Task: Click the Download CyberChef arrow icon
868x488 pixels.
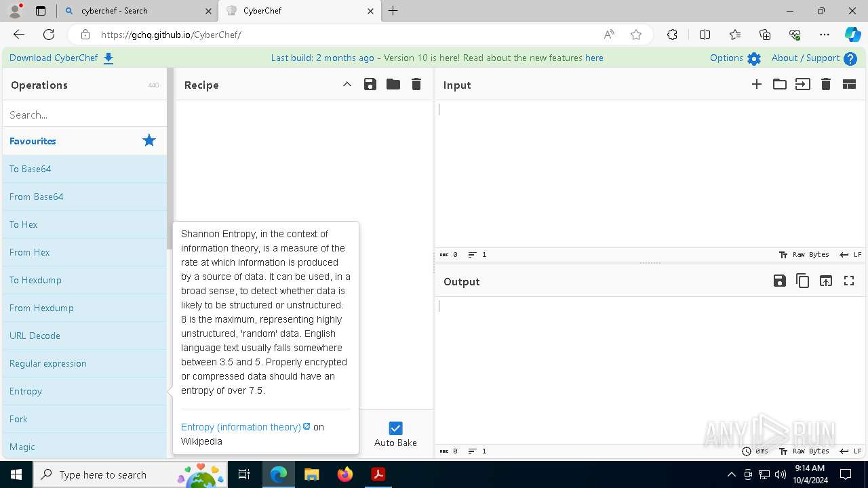Action: [x=108, y=58]
